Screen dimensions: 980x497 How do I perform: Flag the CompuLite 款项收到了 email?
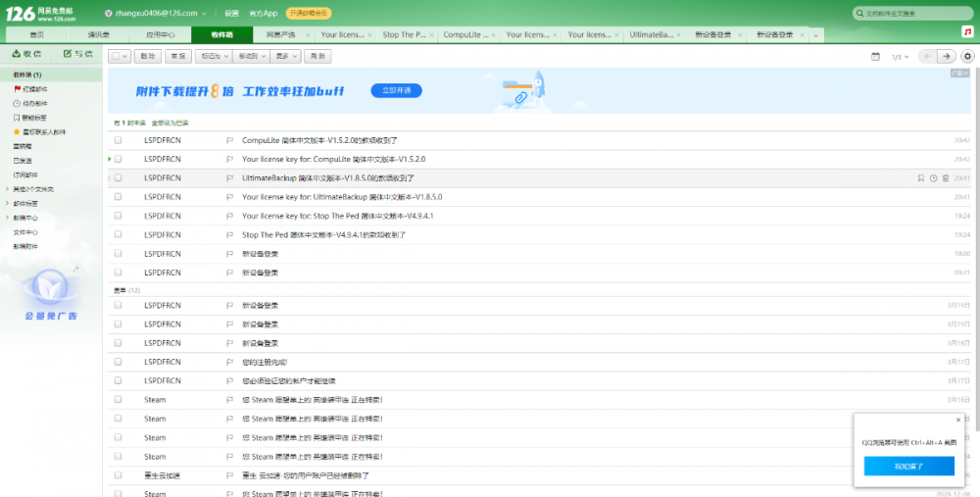pyautogui.click(x=229, y=140)
